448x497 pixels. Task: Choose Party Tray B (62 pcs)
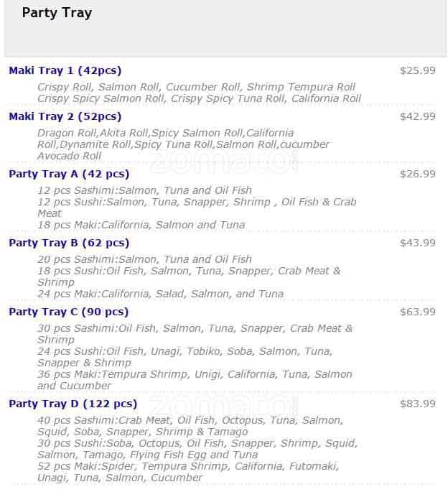69,243
